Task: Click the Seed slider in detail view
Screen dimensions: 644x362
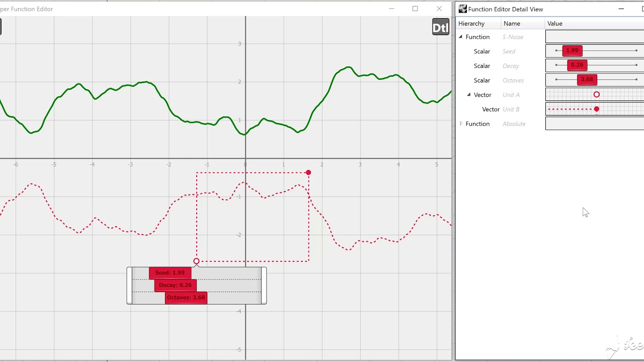Action: [572, 50]
